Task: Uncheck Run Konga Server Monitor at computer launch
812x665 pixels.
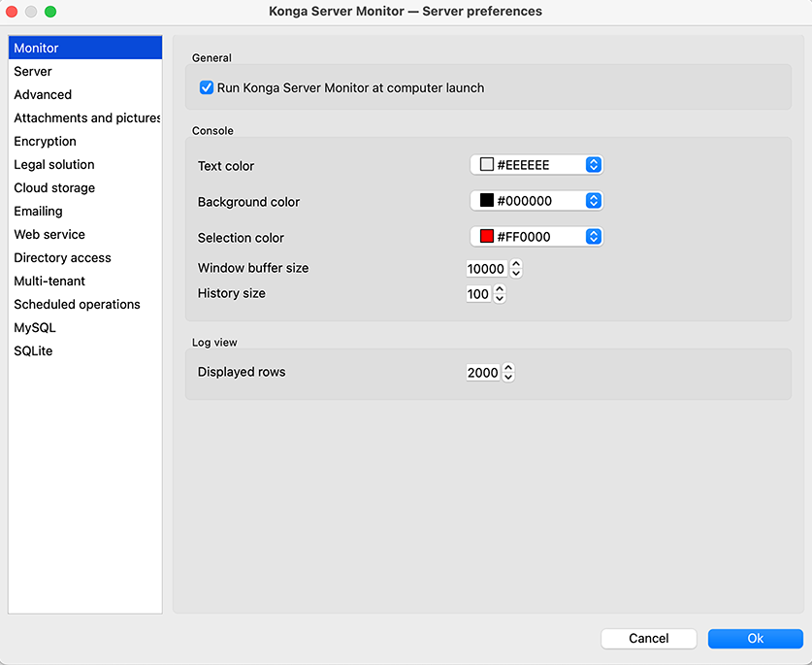Action: tap(207, 88)
